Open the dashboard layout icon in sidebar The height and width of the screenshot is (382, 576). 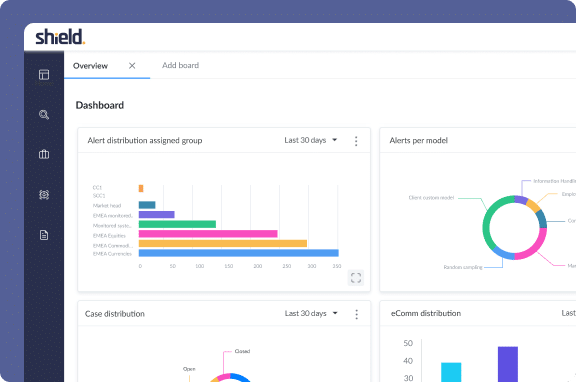click(x=44, y=75)
